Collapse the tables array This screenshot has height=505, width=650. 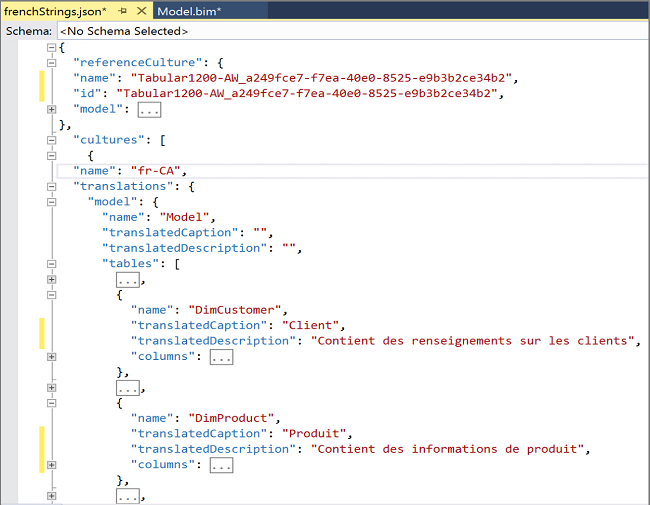[x=51, y=264]
